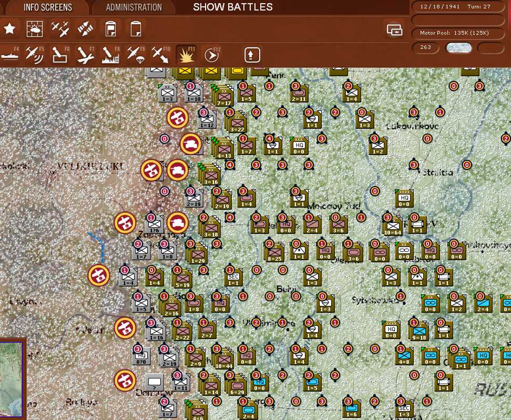
Task: Select the F7 bomb airfield mode icon
Action: pos(85,55)
